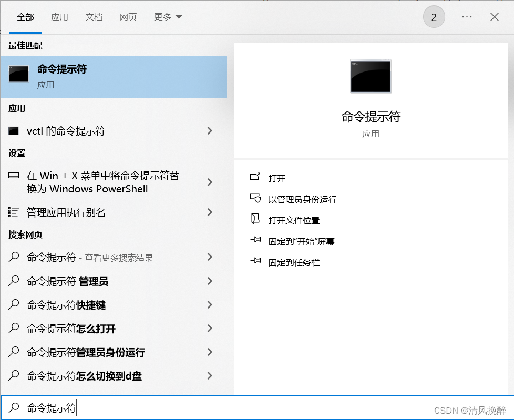Click the list icon beside 管理应用执行别名

pos(14,212)
